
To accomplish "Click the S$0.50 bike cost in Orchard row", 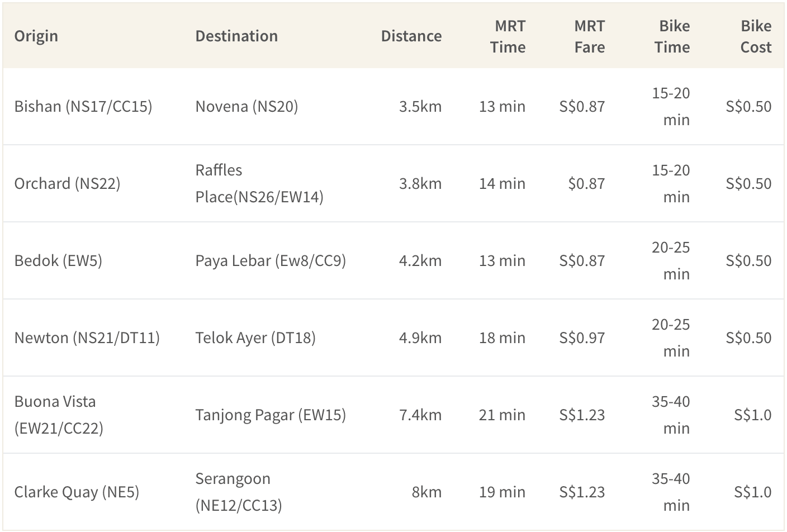I will click(748, 183).
